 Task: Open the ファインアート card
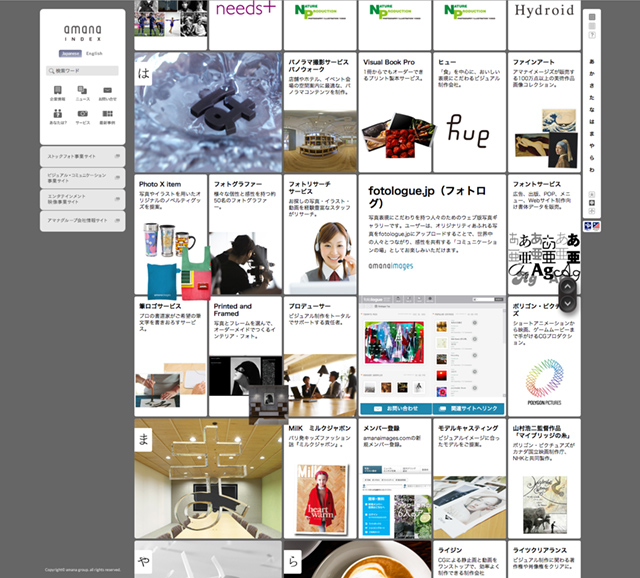point(544,112)
